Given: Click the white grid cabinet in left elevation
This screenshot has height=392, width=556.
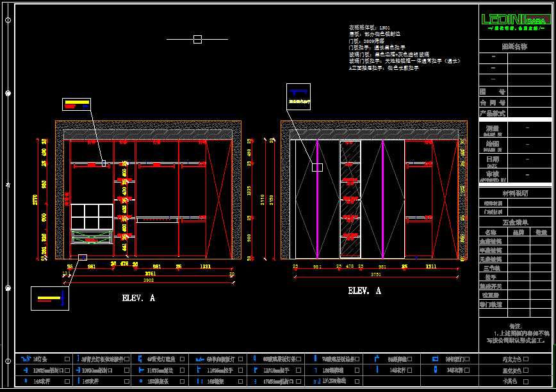Looking at the screenshot, I should coord(92,216).
